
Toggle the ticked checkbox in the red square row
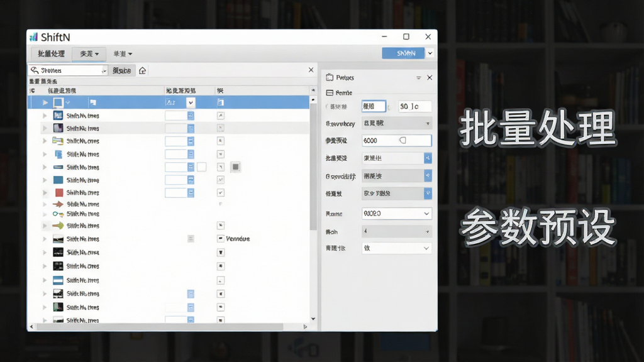pyautogui.click(x=221, y=192)
